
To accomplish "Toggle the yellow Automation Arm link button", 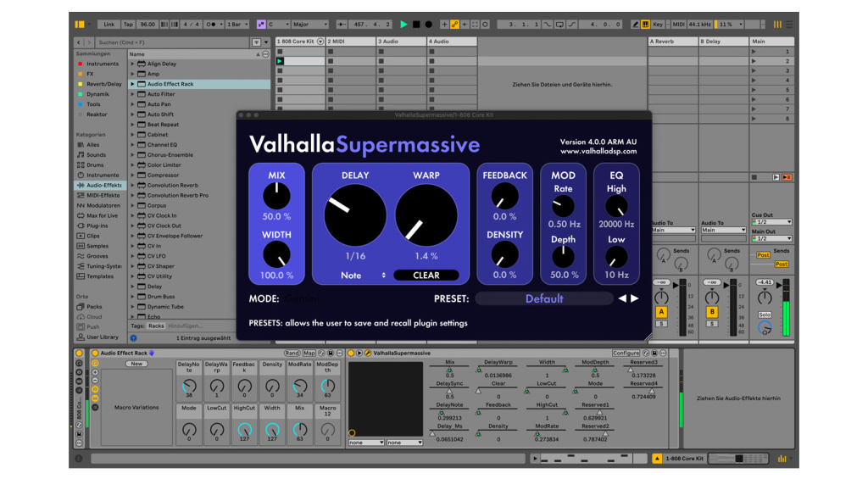I will click(454, 25).
